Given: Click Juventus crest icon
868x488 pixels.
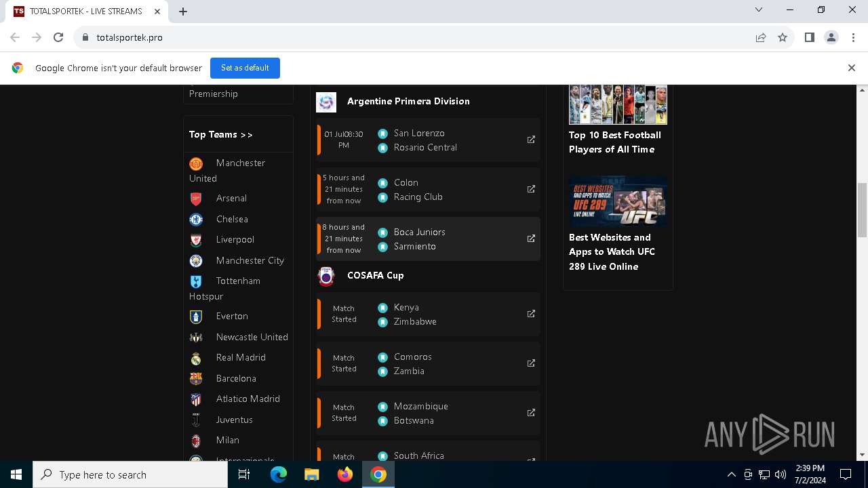Looking at the screenshot, I should pyautogui.click(x=196, y=420).
